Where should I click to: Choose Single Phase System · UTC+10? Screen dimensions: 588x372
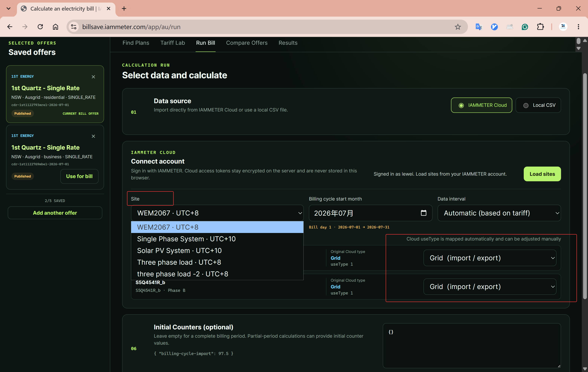tap(217, 239)
